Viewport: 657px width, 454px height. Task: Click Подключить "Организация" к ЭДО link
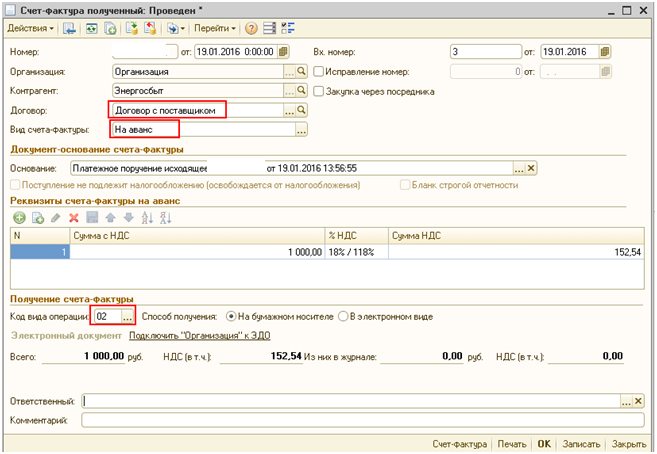click(199, 335)
